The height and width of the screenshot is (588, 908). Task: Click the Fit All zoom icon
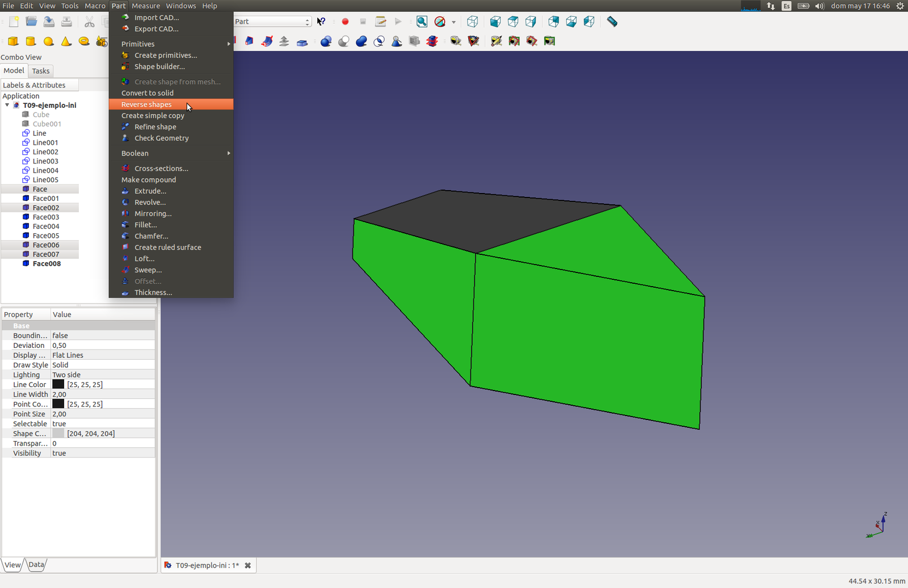[x=422, y=22]
